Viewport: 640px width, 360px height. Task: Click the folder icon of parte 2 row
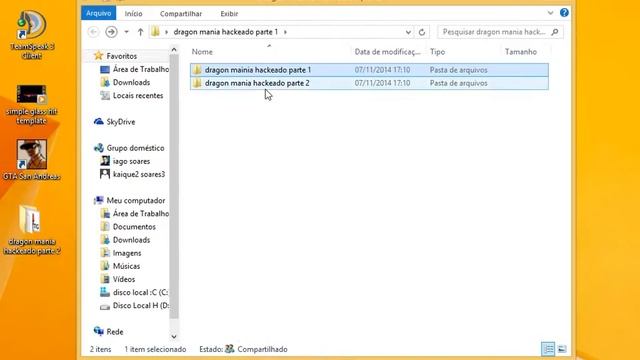click(197, 83)
